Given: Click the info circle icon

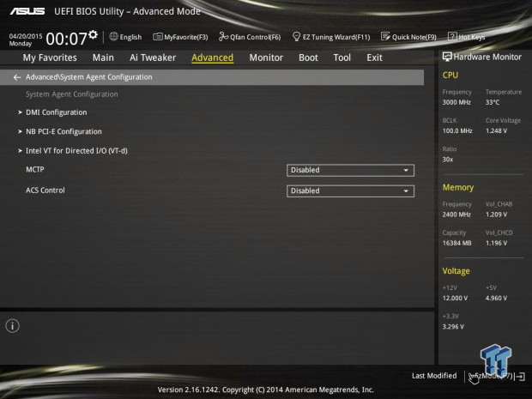Looking at the screenshot, I should click(13, 326).
